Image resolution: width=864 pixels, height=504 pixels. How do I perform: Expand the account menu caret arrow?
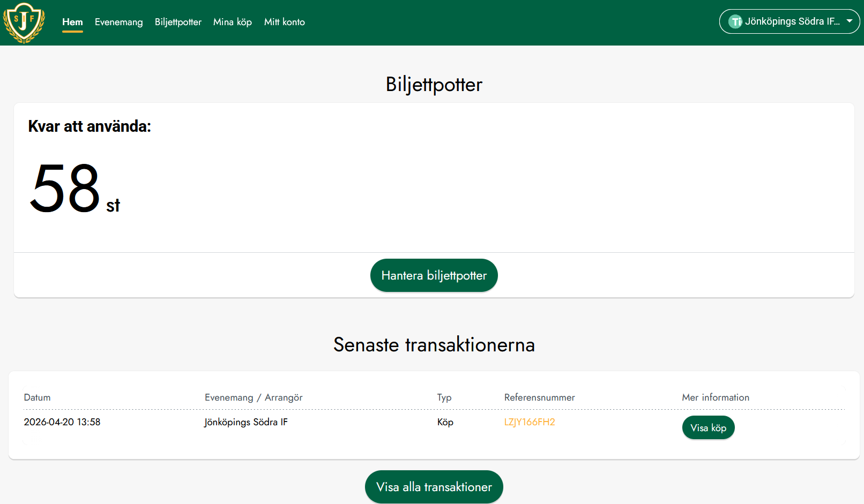[850, 21]
